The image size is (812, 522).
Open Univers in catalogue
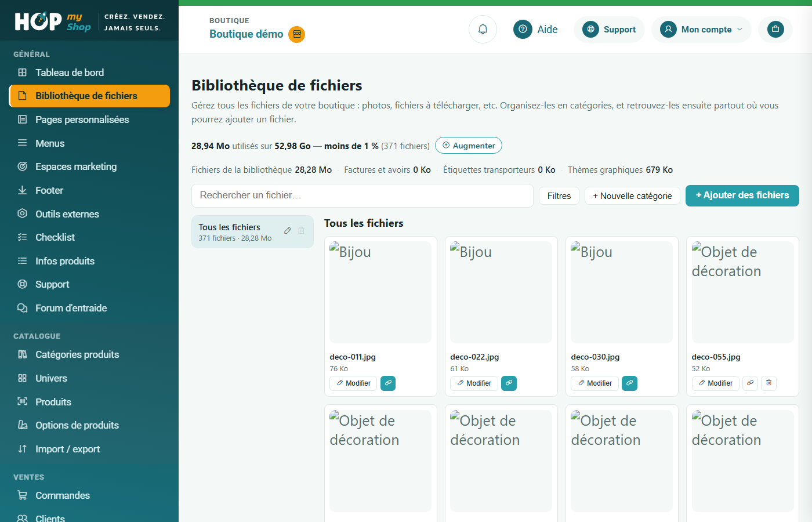tap(89, 378)
